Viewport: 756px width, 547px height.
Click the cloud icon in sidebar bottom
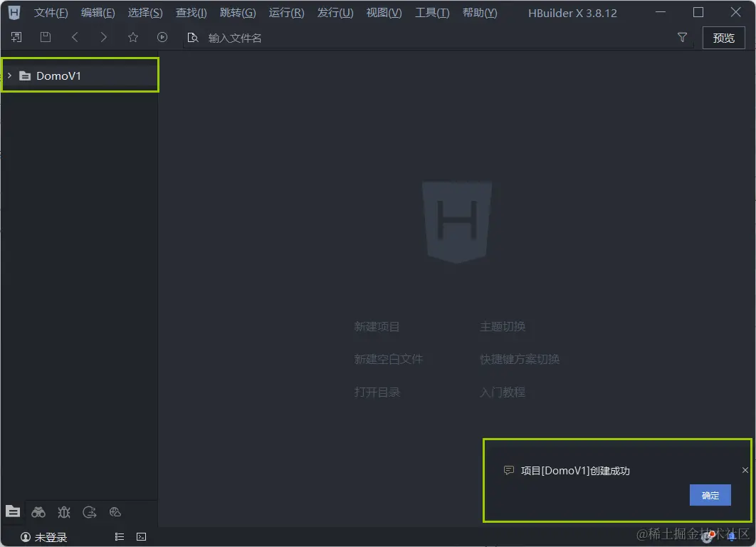[115, 512]
